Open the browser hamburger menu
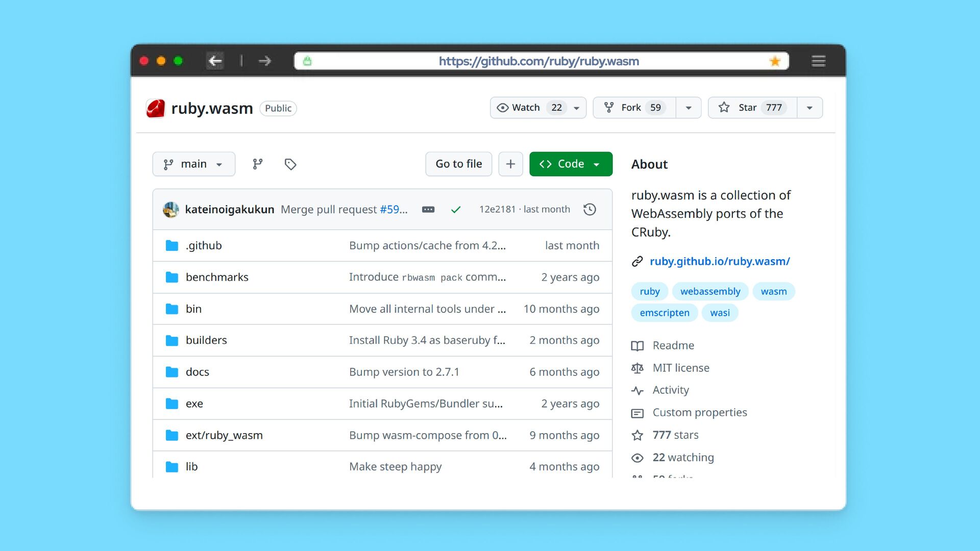Image resolution: width=980 pixels, height=551 pixels. [819, 61]
